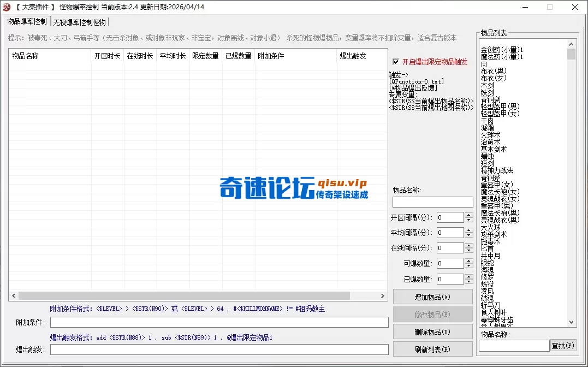Select 灵魂战衣(女) in the item list
588x367 pixels.
[500, 198]
